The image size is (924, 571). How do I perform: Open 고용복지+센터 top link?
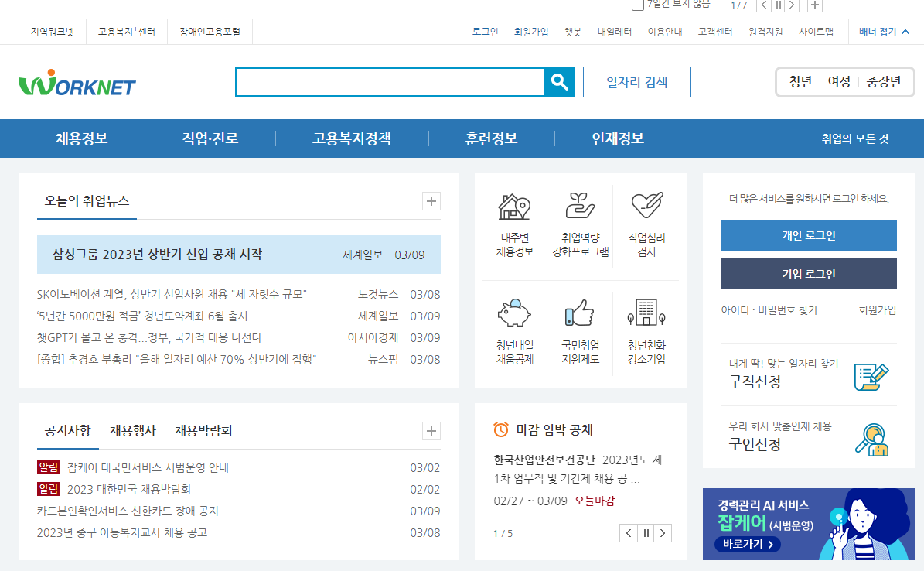point(127,32)
